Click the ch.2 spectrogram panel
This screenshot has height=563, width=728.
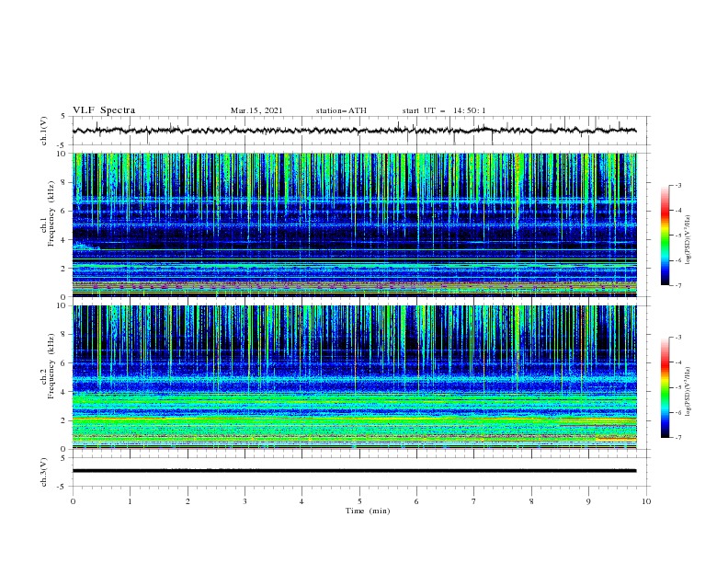coord(354,377)
